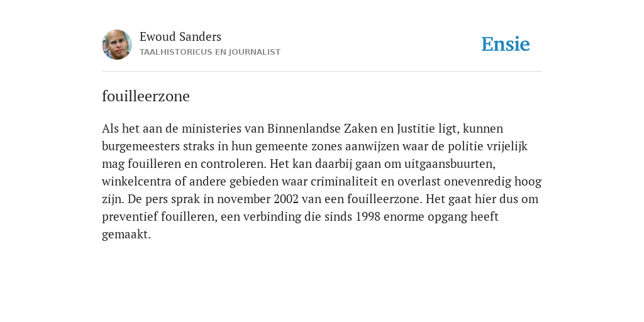Viewport: 644px width, 322px height.
Task: Click the horizontal divider below the author
Action: 322,72
